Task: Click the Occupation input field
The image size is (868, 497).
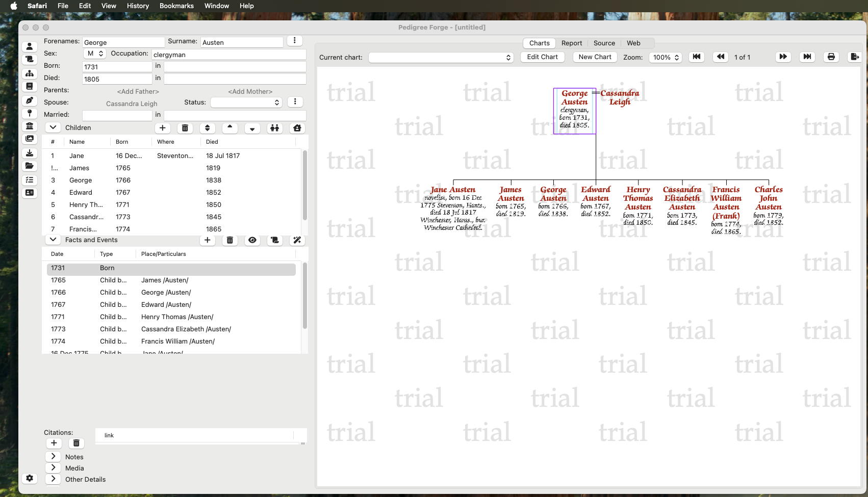Action: (228, 55)
